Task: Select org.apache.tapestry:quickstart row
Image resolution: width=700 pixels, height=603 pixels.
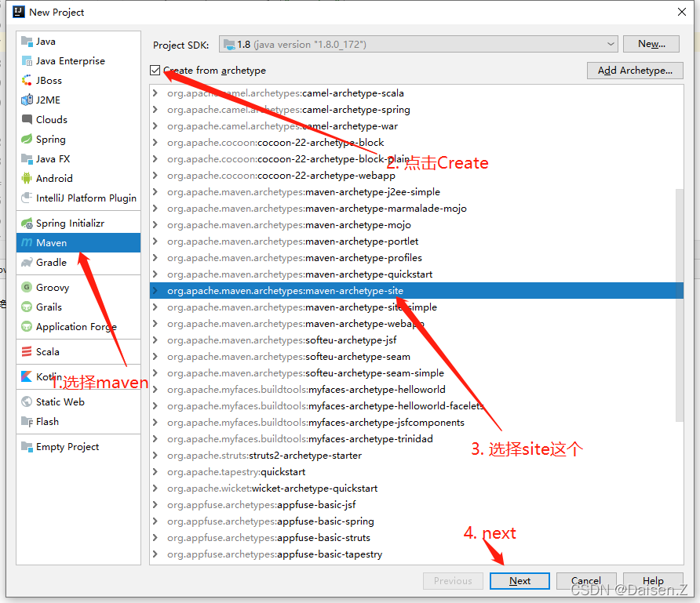Action: click(x=416, y=471)
